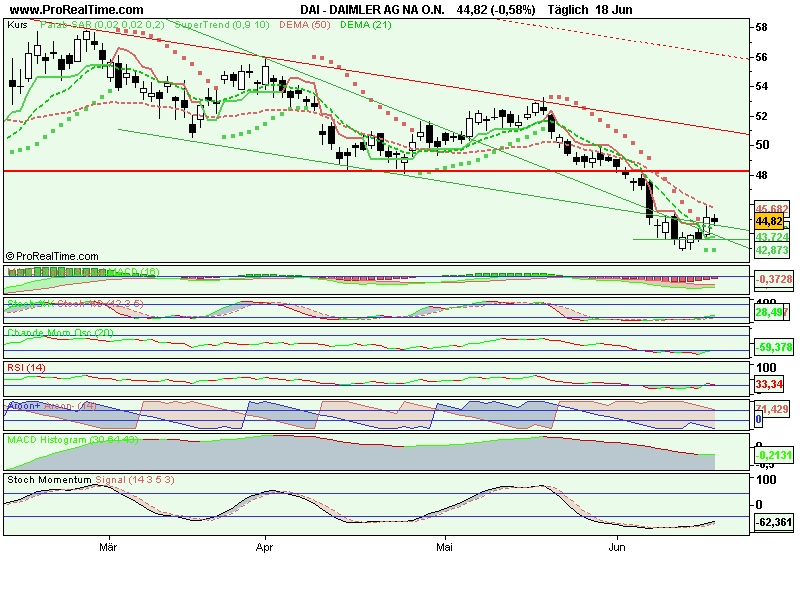Click the 44,82 (-0,58%) quote in header
Viewport: 800px width, 600px height.
496,10
